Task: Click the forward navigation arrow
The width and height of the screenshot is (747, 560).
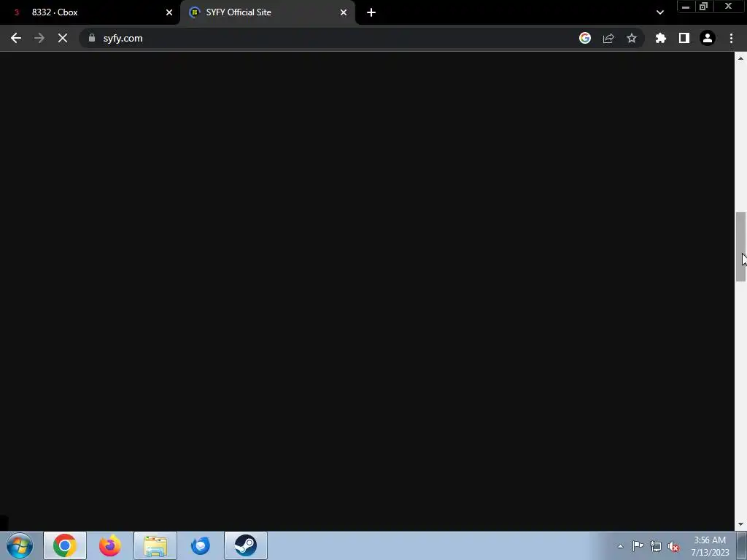Action: pos(39,38)
